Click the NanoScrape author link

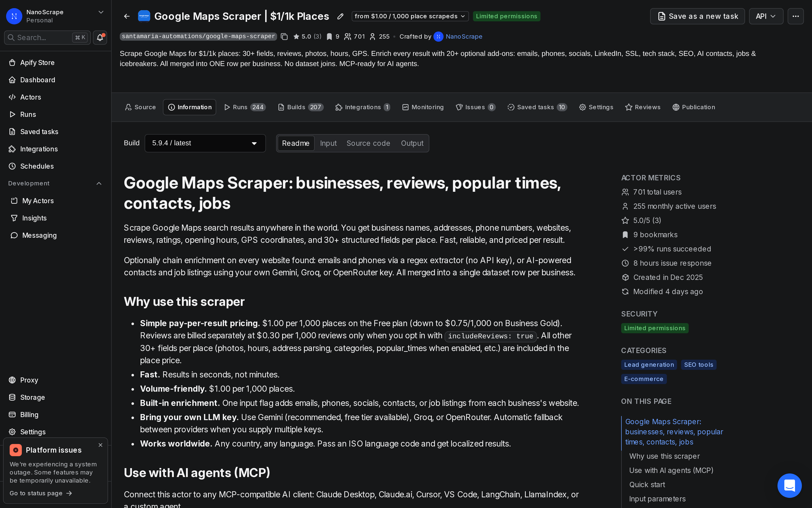click(x=464, y=37)
